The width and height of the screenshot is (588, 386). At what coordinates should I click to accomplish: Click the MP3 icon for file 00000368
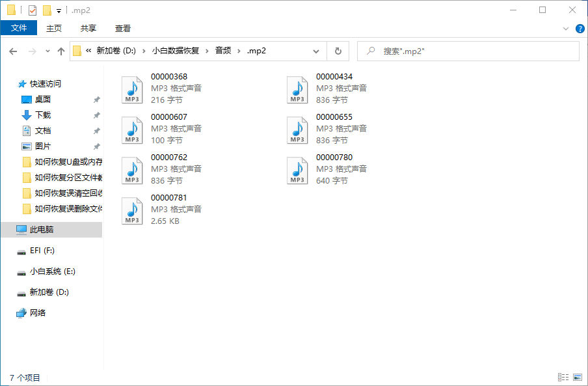coord(132,90)
